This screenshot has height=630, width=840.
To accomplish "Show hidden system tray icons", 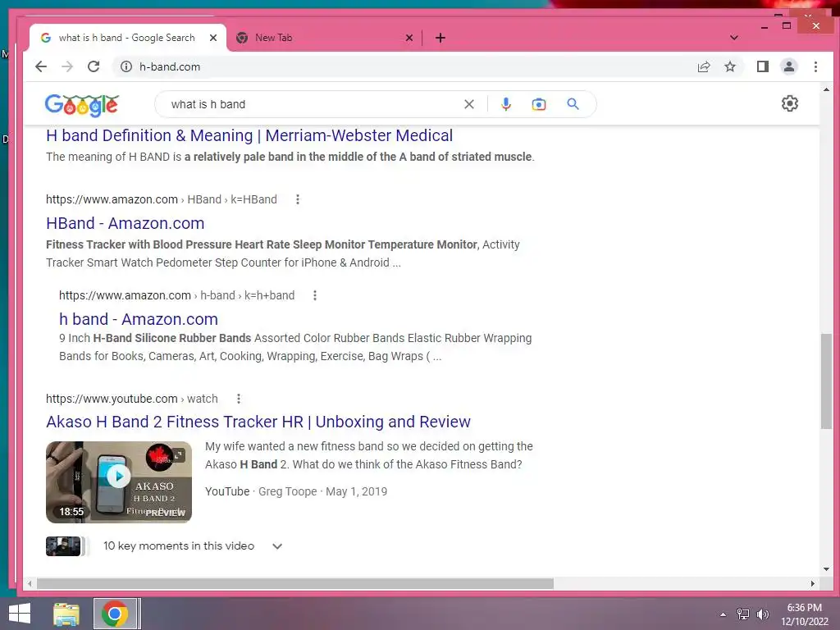I will 724,614.
